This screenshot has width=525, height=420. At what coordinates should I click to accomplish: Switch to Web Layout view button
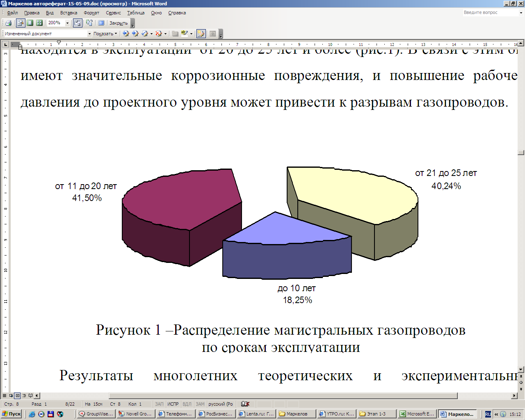click(11, 396)
